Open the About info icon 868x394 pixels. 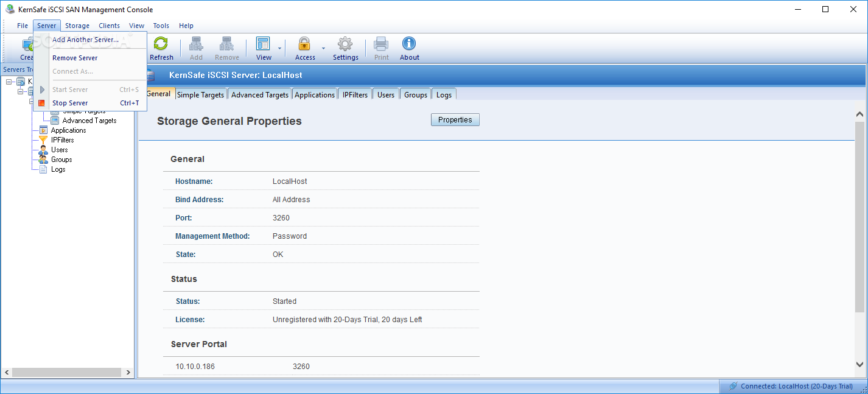click(x=409, y=44)
